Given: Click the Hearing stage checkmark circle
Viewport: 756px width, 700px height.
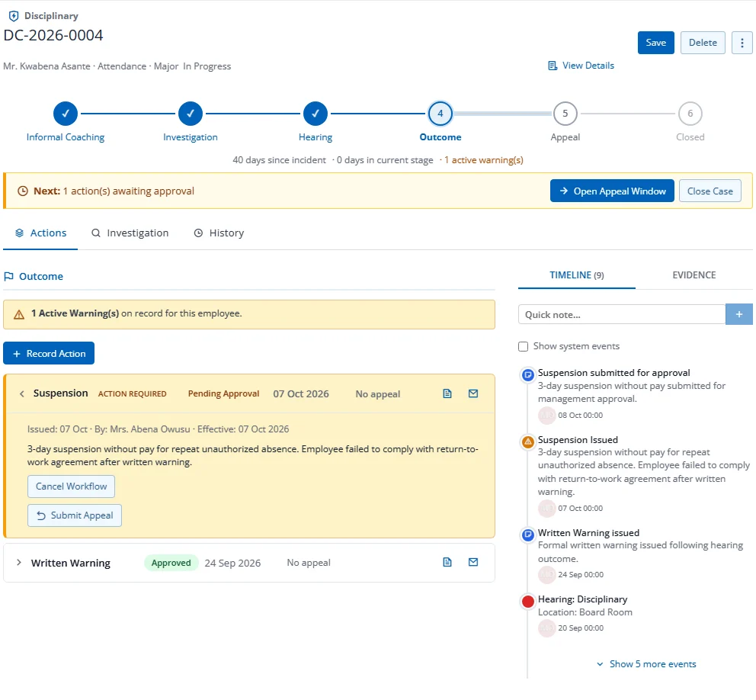Looking at the screenshot, I should pyautogui.click(x=316, y=114).
